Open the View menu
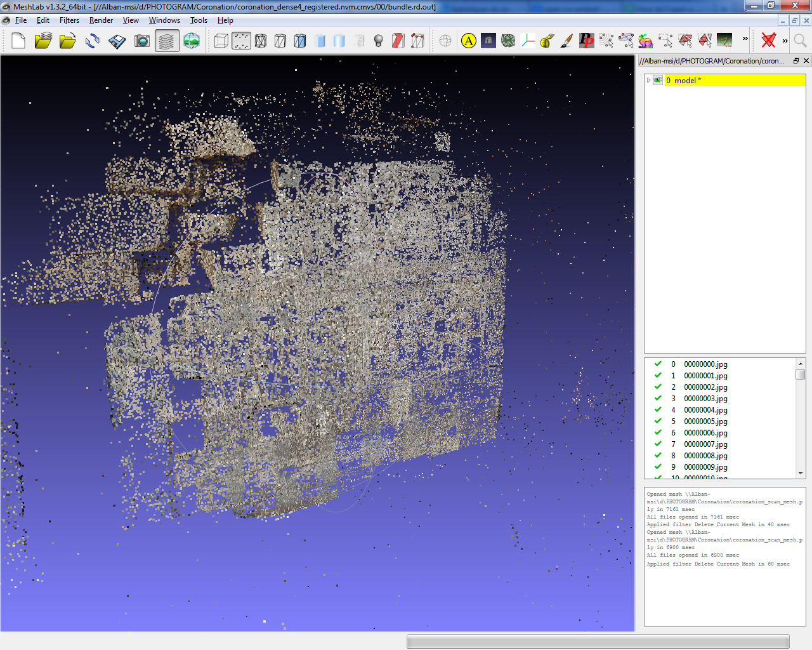 point(131,20)
